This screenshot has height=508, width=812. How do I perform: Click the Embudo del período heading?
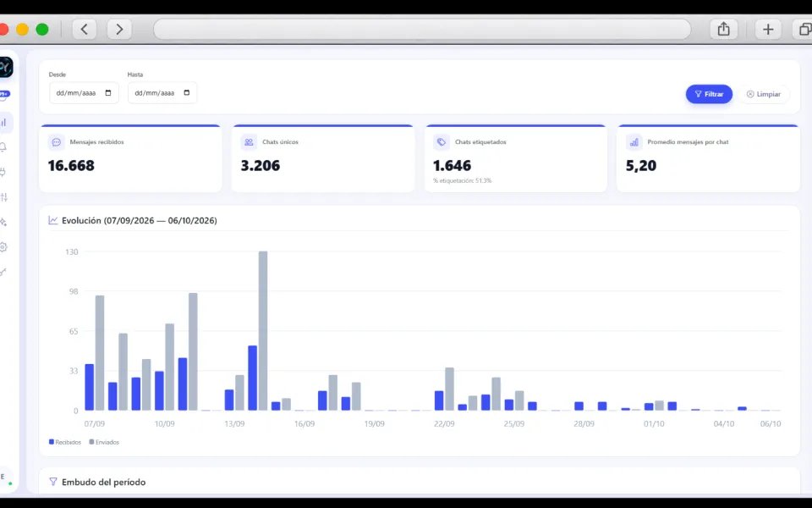103,482
